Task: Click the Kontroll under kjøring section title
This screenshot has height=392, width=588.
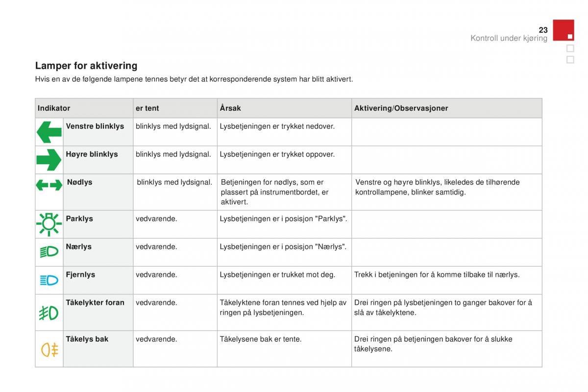Action: pyautogui.click(x=509, y=38)
